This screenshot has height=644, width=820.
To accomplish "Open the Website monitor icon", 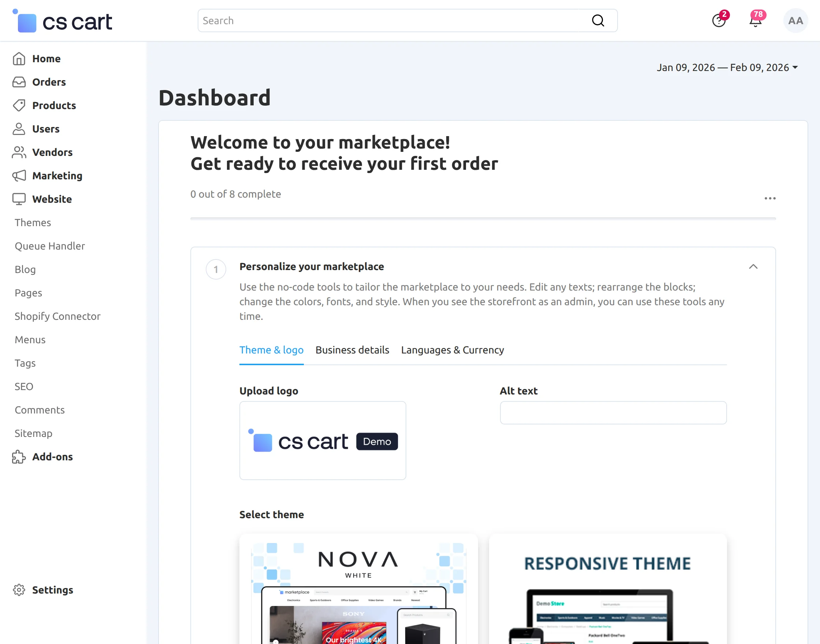I will (x=19, y=199).
